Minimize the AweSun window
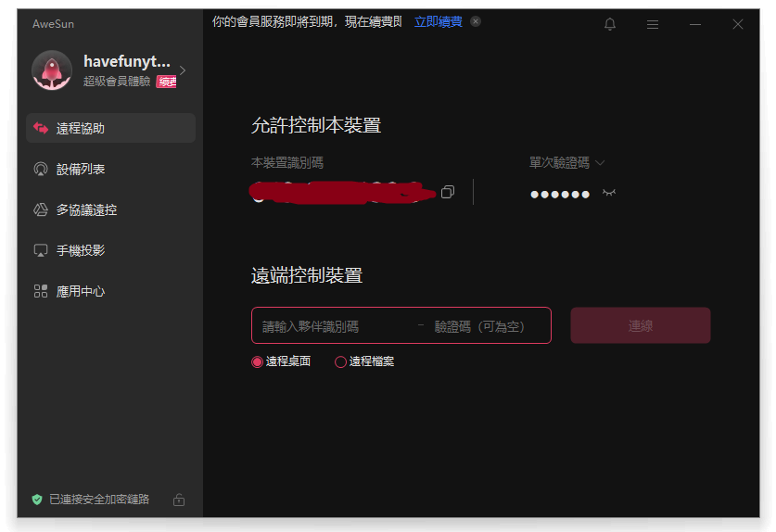This screenshot has height=532, width=776. click(695, 24)
